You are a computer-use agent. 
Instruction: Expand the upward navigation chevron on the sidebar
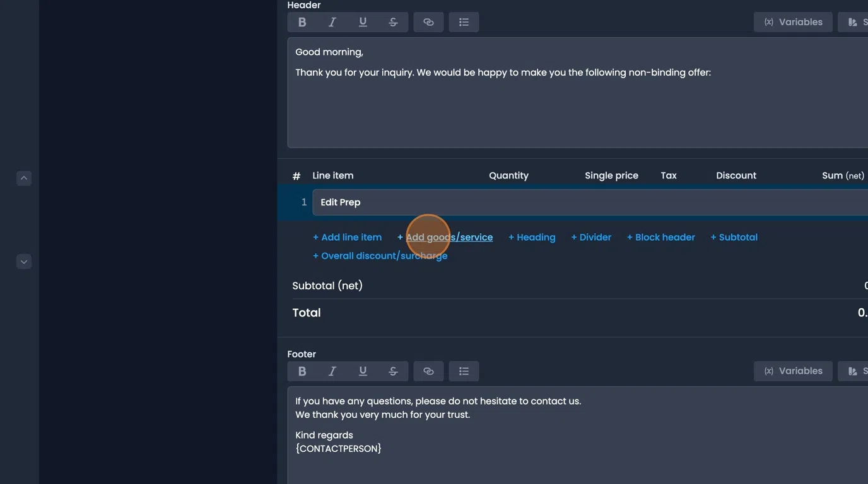tap(23, 178)
